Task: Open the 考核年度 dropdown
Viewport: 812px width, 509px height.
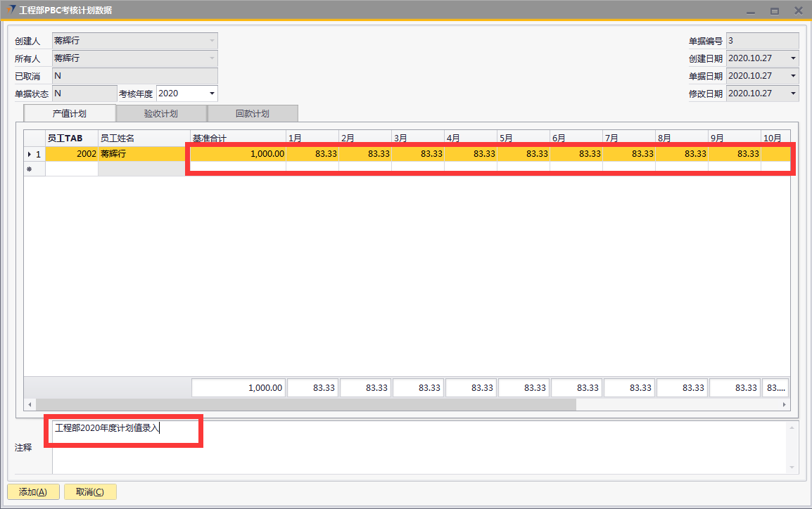Action: coord(211,94)
